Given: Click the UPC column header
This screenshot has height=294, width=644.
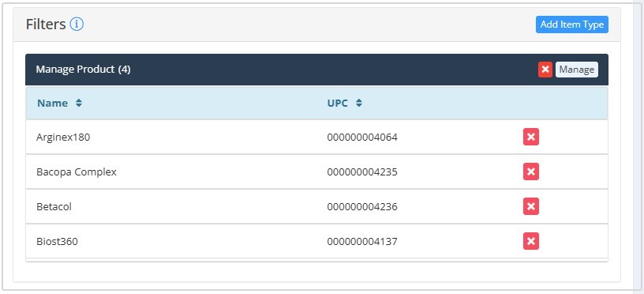Looking at the screenshot, I should (x=337, y=104).
